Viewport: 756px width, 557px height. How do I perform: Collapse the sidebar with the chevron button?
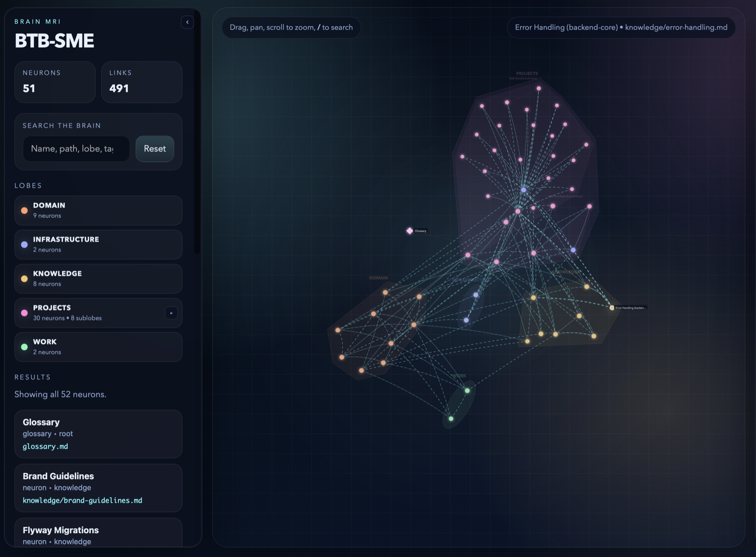pos(187,22)
